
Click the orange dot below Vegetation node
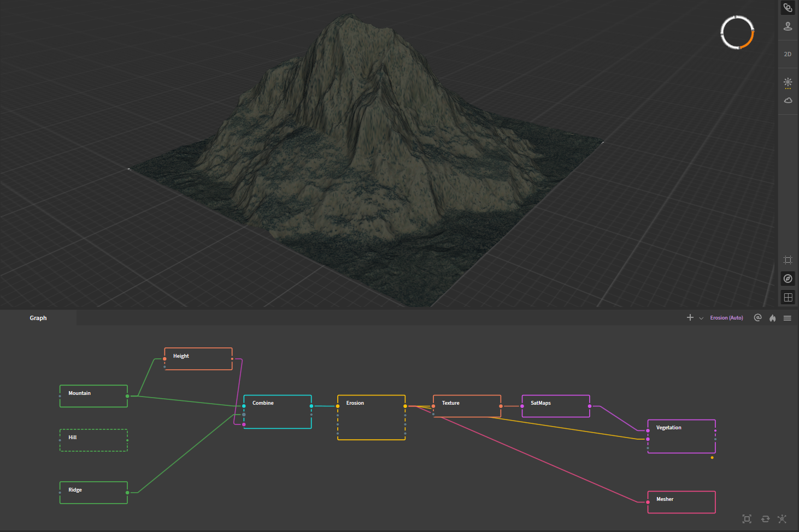tap(712, 458)
